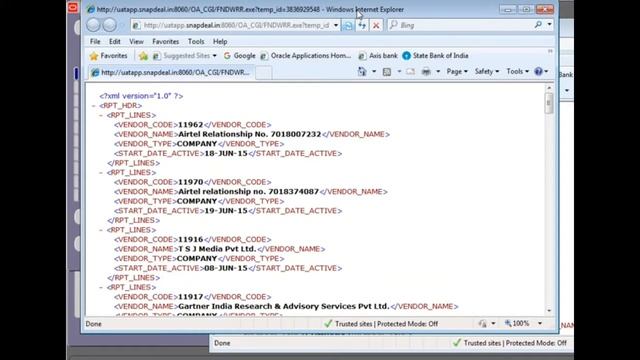Click vendor name T S J Media Pvt Ltd.
Viewport: 640px width, 360px height.
click(217, 249)
